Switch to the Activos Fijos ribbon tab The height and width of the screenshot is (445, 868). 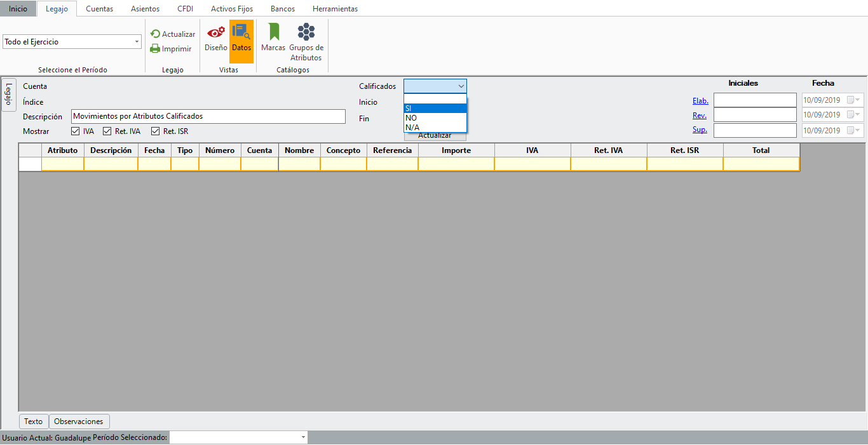(232, 9)
